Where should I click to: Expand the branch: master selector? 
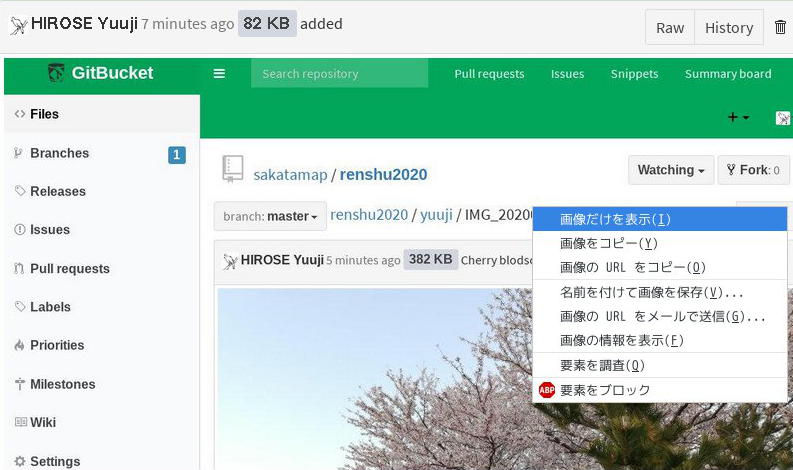270,216
